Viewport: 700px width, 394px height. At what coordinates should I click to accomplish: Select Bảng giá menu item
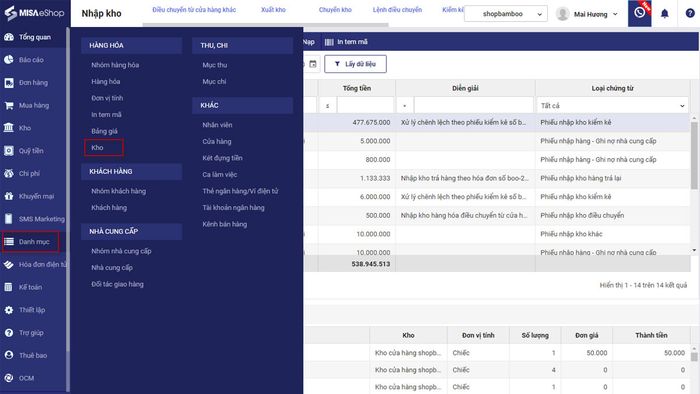104,131
